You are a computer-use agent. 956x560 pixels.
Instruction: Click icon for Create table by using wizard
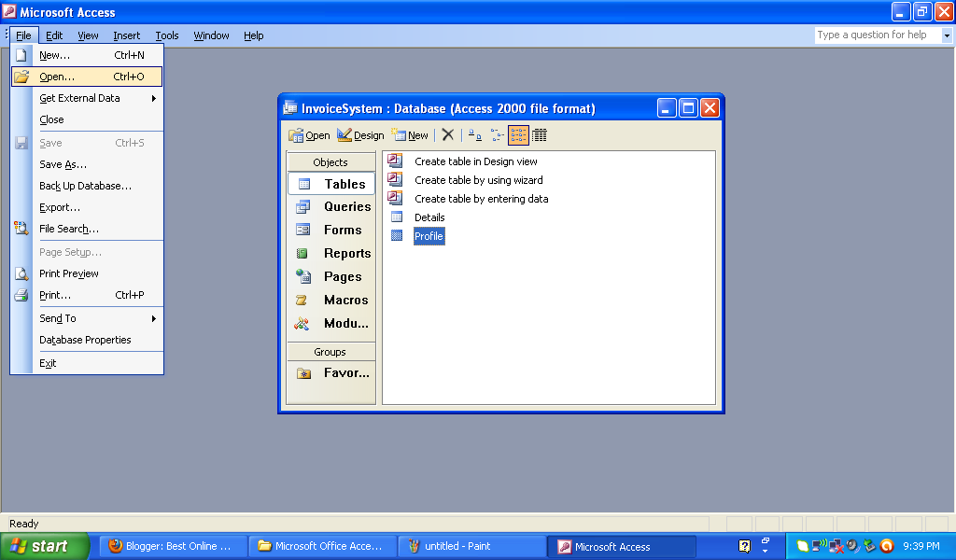pos(395,179)
